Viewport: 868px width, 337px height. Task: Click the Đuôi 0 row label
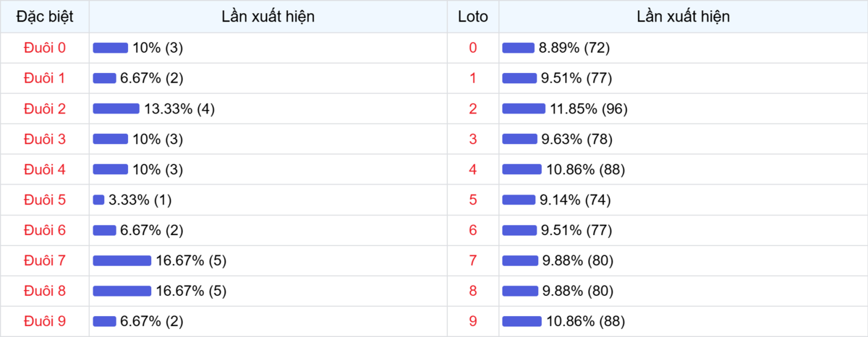pyautogui.click(x=45, y=48)
